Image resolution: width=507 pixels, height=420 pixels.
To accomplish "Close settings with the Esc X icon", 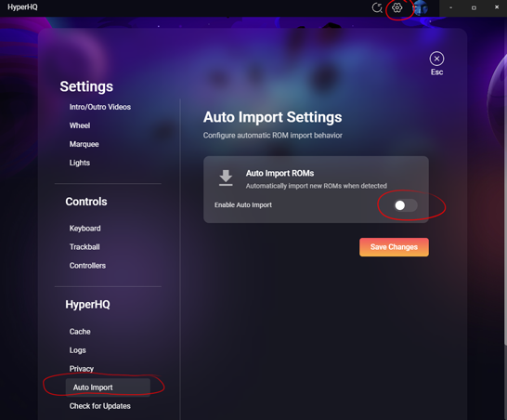I will pos(436,59).
